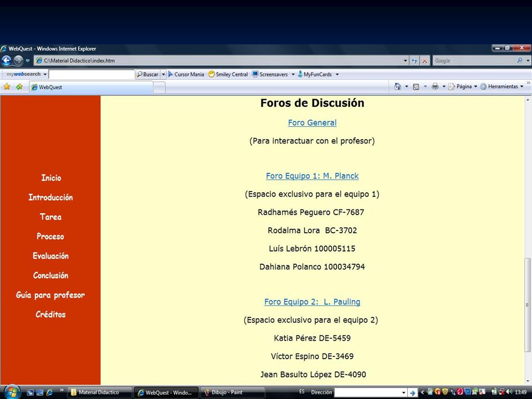Click the Windows Start orb

(x=12, y=392)
